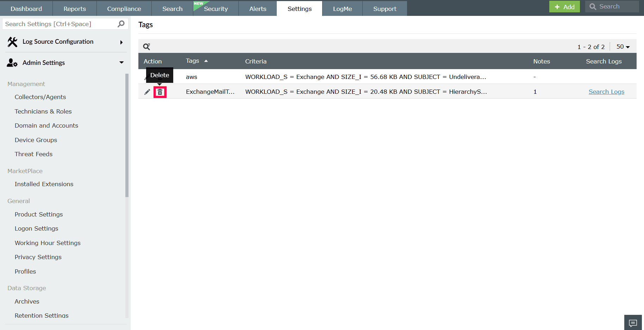Sort by Tags column arrow
Image resolution: width=644 pixels, height=330 pixels.
tap(206, 61)
